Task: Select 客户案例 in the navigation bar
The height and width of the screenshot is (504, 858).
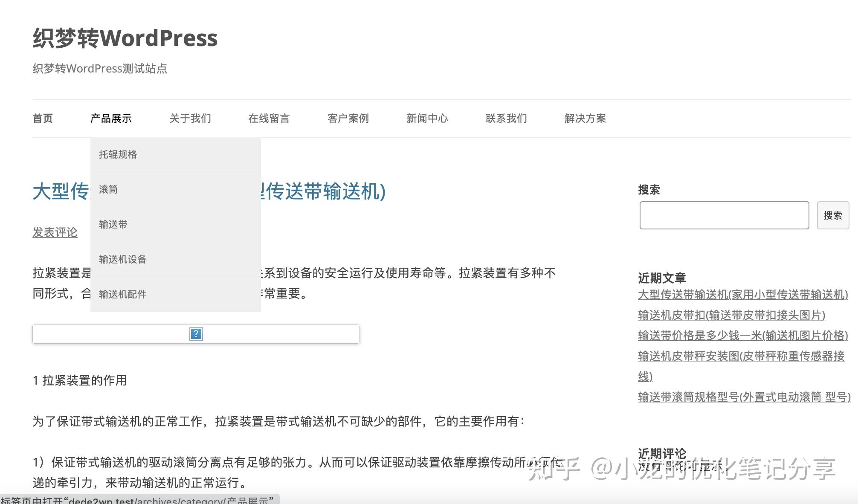Action: [348, 119]
